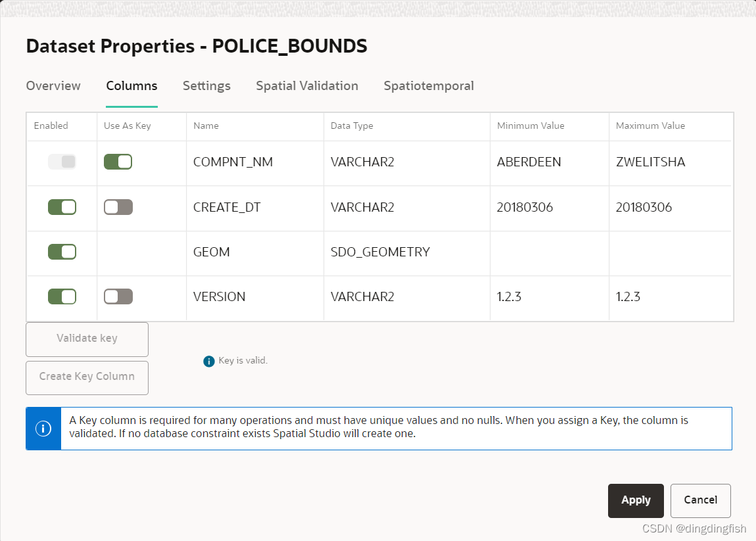The image size is (756, 541).
Task: Click the Key is valid message text
Action: 243,361
